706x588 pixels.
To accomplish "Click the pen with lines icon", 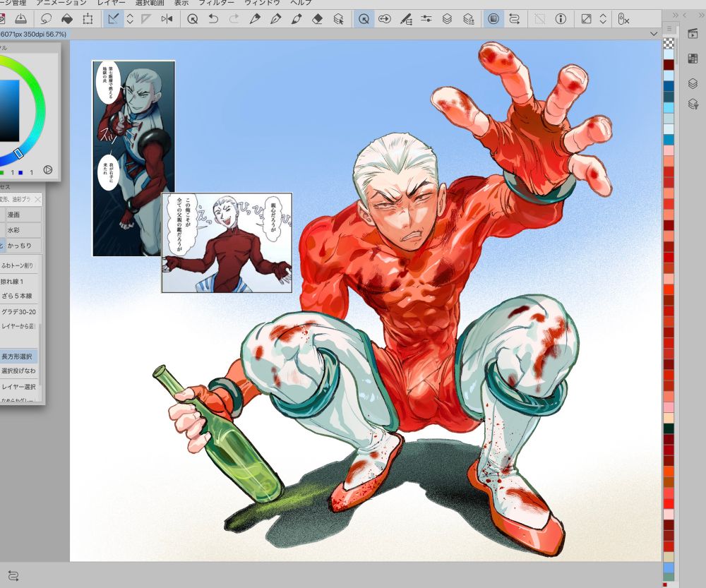I will click(406, 19).
